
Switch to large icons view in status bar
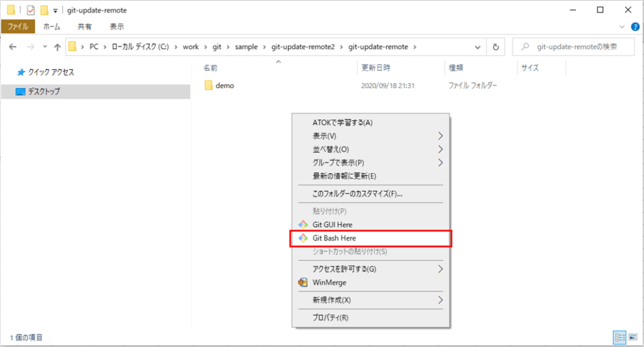coord(631,338)
